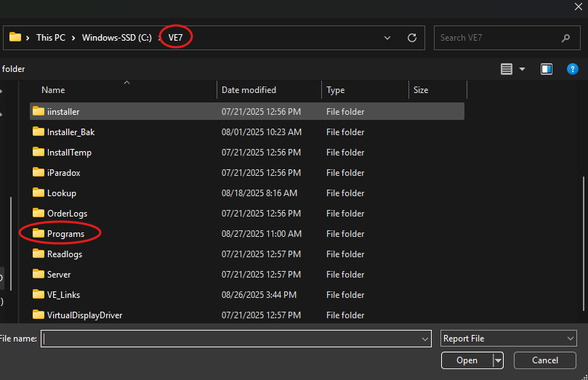Select the Programs folder icon
The height and width of the screenshot is (380, 588).
pyautogui.click(x=39, y=234)
